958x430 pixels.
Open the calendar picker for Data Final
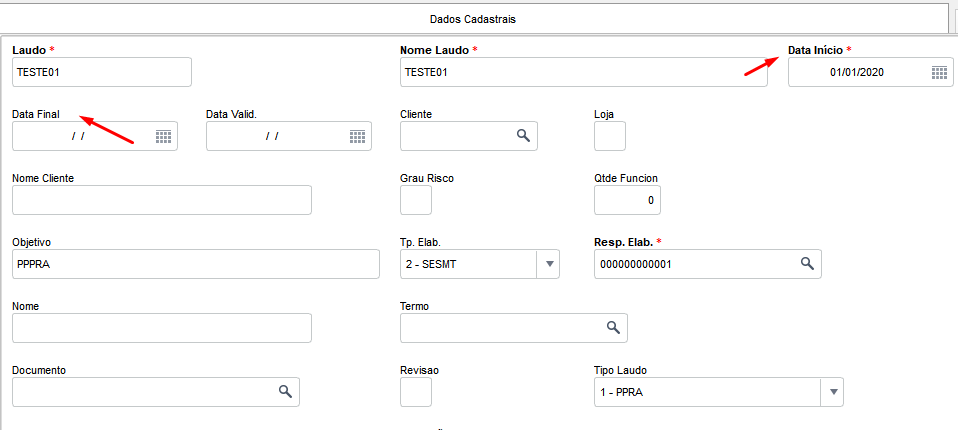pos(163,136)
